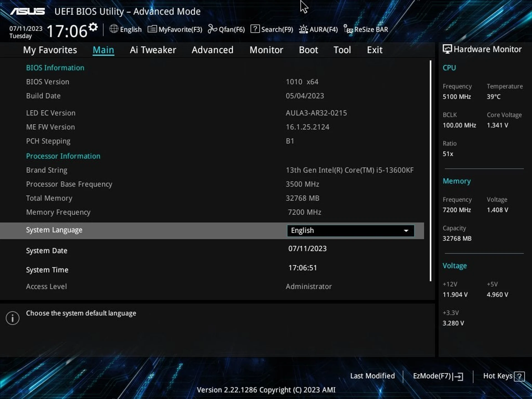Click the globe language icon

coord(114,29)
